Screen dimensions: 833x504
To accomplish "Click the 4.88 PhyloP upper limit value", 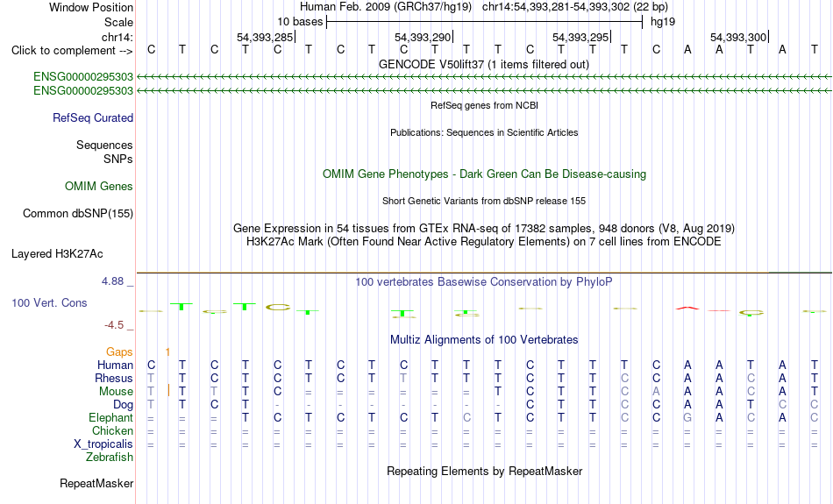I will pos(112,281).
